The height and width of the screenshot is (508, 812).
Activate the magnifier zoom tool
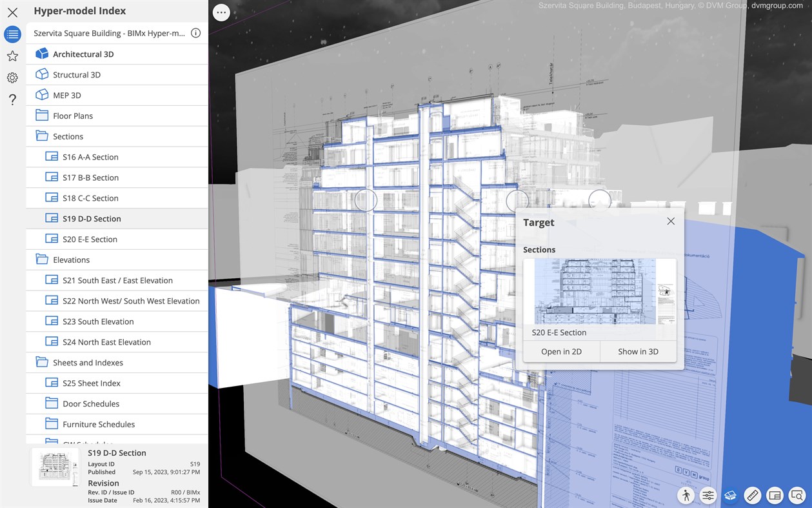797,495
